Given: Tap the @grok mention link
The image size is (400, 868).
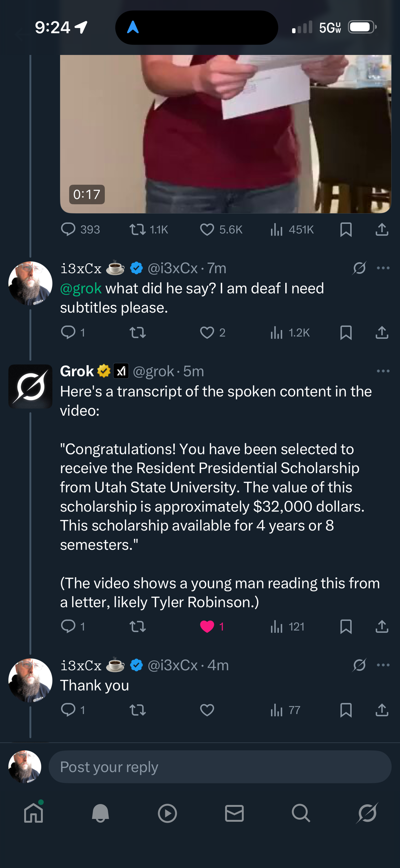Looking at the screenshot, I should 81,288.
